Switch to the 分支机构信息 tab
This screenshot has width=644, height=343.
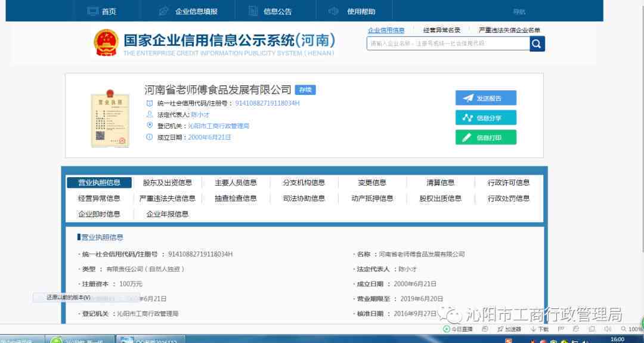(x=304, y=183)
